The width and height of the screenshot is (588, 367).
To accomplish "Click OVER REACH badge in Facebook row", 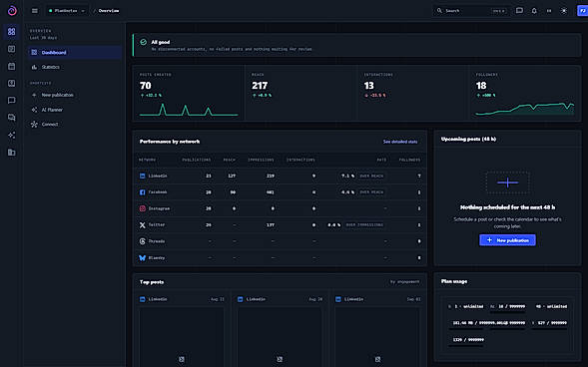I will click(x=371, y=192).
